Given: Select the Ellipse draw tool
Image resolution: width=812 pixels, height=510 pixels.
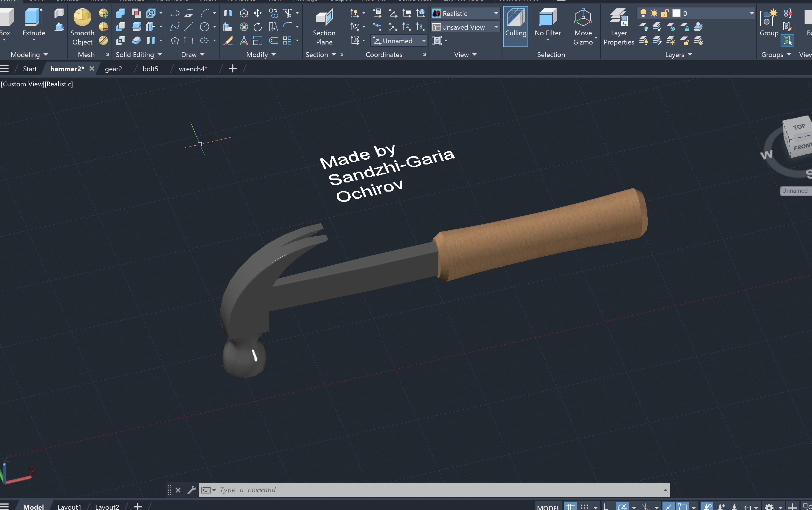Looking at the screenshot, I should tap(204, 41).
